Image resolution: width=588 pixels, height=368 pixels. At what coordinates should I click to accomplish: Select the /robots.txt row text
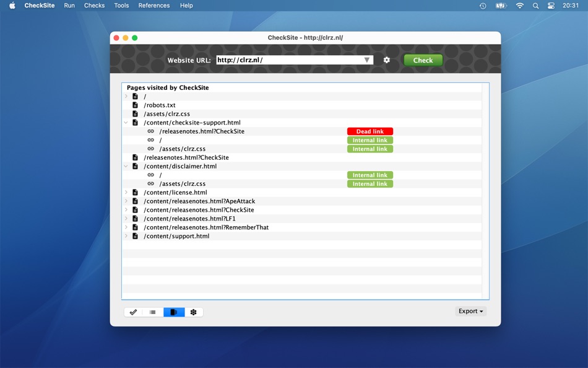click(160, 105)
